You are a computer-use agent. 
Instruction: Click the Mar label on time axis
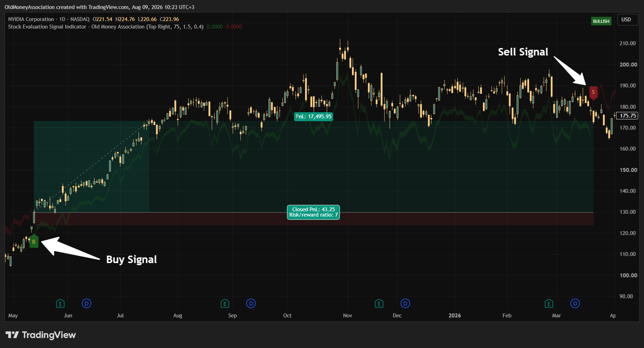(556, 316)
